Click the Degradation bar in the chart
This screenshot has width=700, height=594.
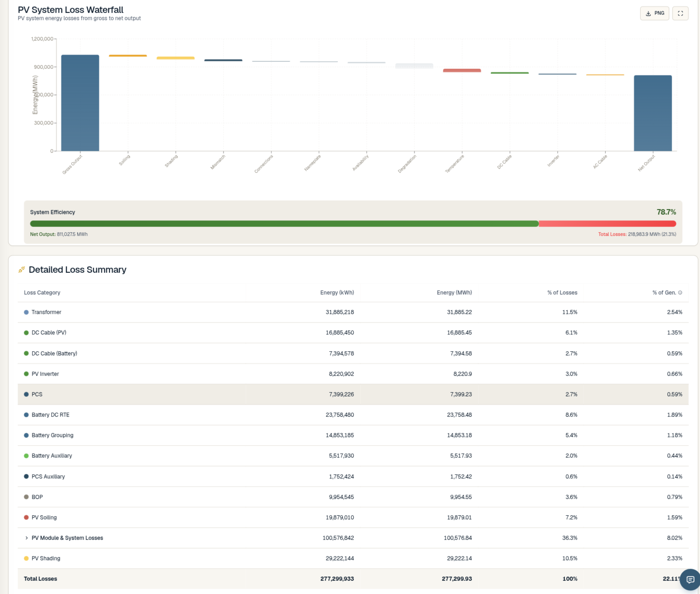point(414,66)
